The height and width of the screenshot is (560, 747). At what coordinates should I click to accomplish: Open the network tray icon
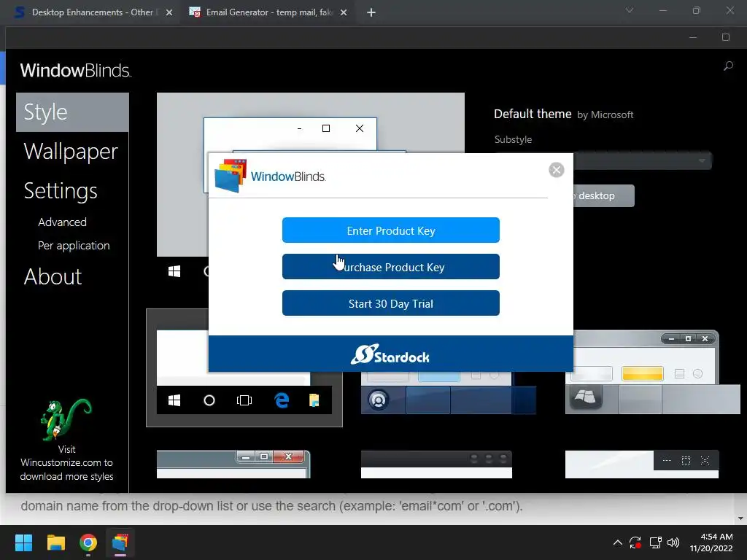(x=656, y=542)
